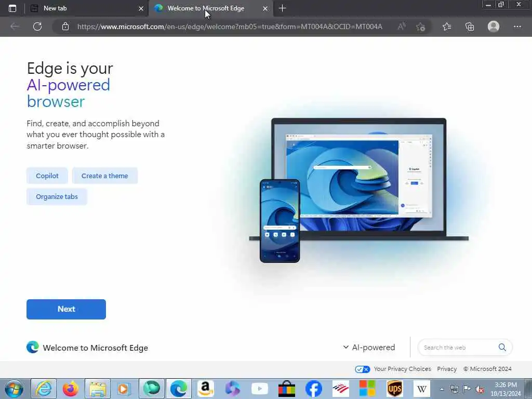Open the Windows Start button
The image size is (532, 399).
pos(14,389)
